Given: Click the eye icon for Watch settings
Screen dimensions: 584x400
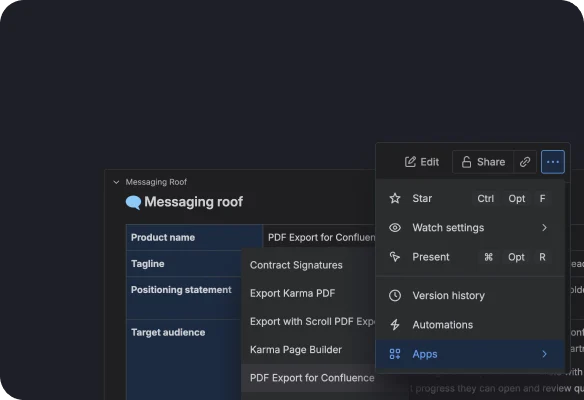Looking at the screenshot, I should click(395, 228).
